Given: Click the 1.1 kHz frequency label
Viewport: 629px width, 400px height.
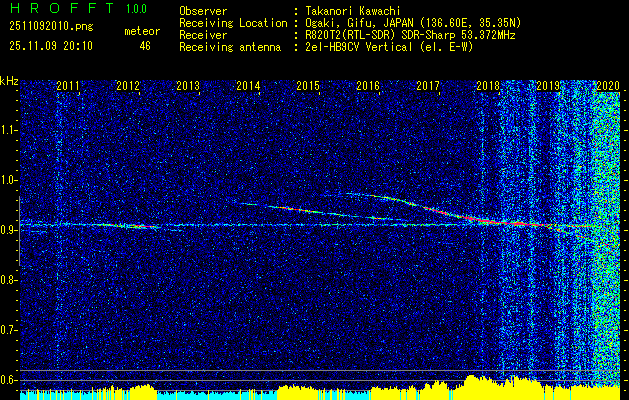Looking at the screenshot, I should [9, 130].
